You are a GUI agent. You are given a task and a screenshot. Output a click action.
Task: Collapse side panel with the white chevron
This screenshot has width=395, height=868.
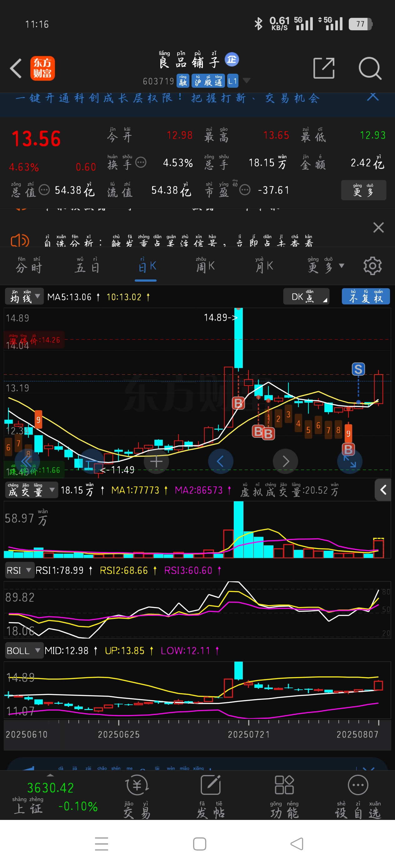[x=383, y=490]
